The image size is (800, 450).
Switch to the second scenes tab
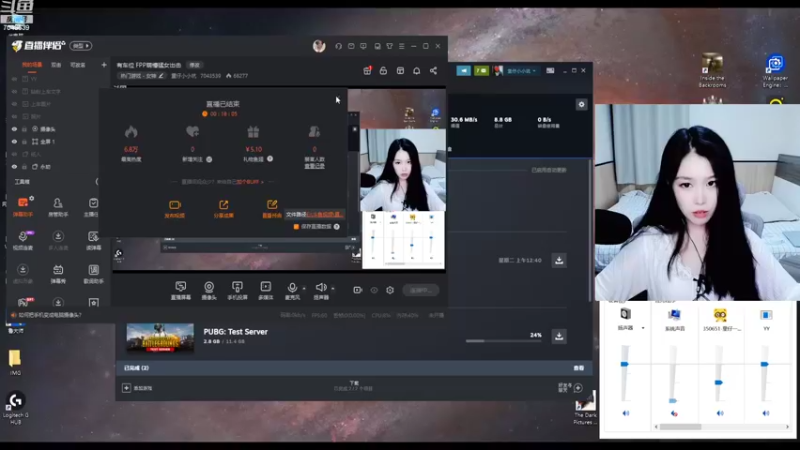click(56, 65)
